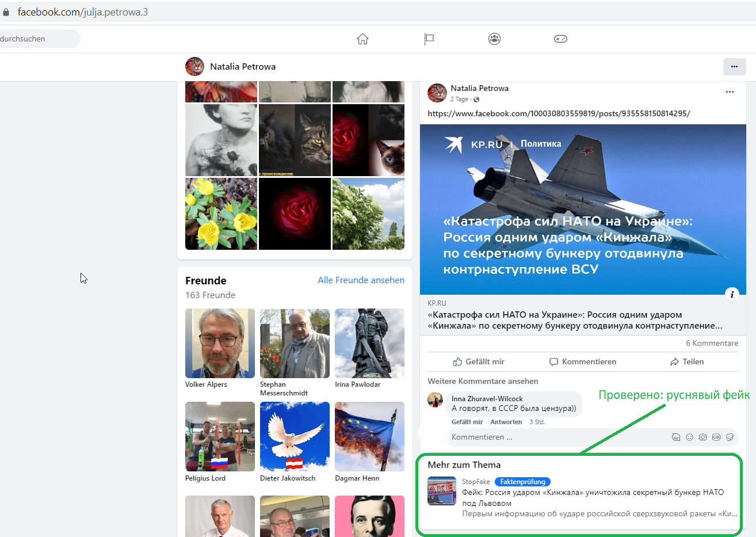Image resolution: width=756 pixels, height=537 pixels.
Task: Open post options three-dots menu
Action: tap(730, 92)
